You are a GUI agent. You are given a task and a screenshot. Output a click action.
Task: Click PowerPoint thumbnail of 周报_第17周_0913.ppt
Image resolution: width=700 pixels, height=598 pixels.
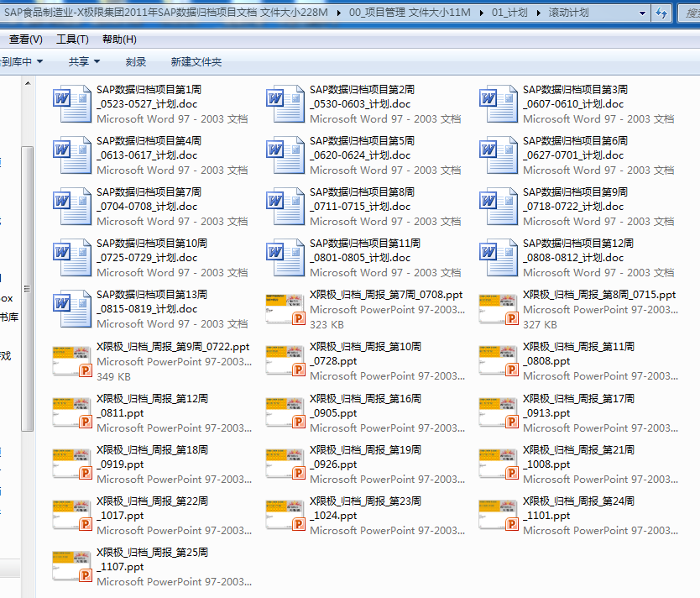499,412
